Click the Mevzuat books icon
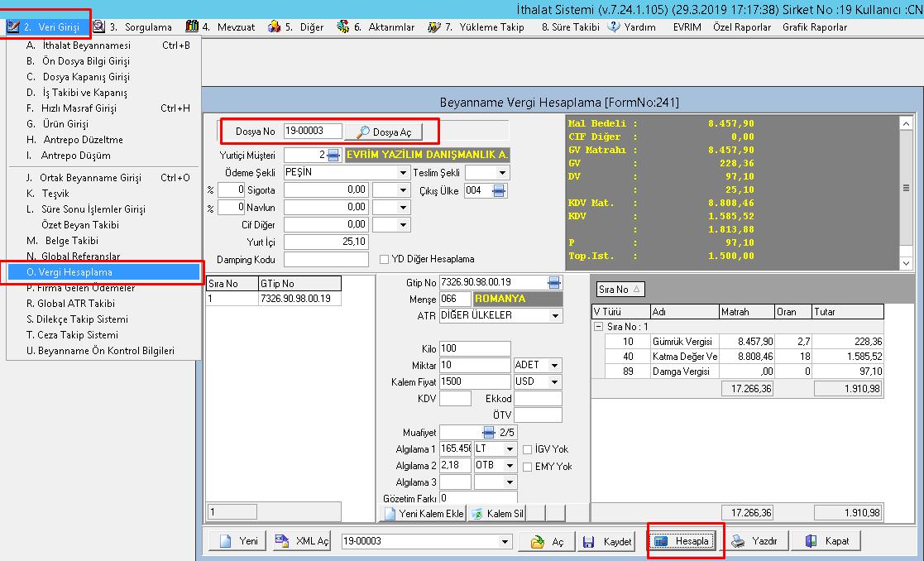Image resolution: width=924 pixels, height=561 pixels. tap(192, 26)
